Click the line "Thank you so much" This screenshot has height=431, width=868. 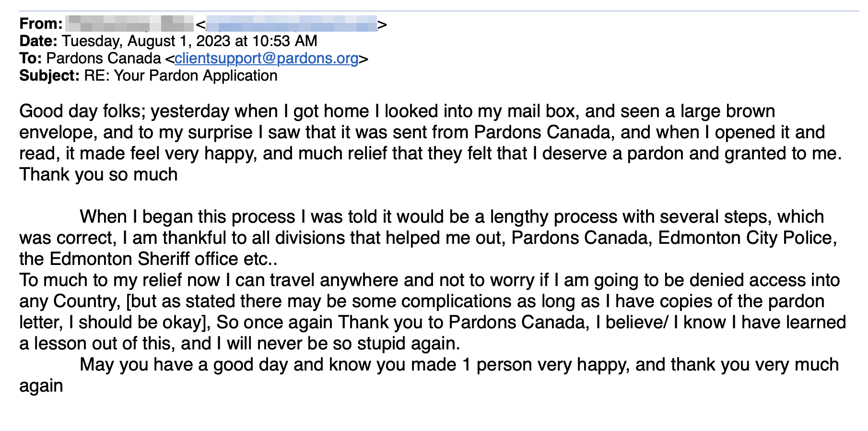point(98,175)
